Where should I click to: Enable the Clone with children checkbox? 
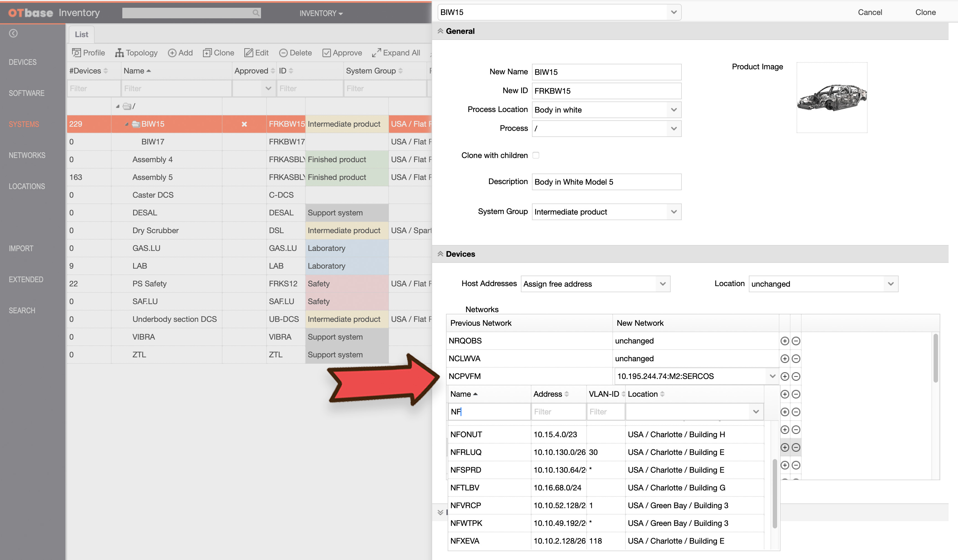536,155
